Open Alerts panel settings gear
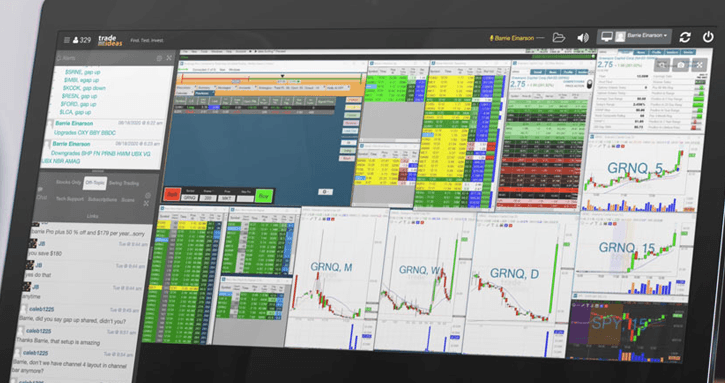 coord(159,58)
